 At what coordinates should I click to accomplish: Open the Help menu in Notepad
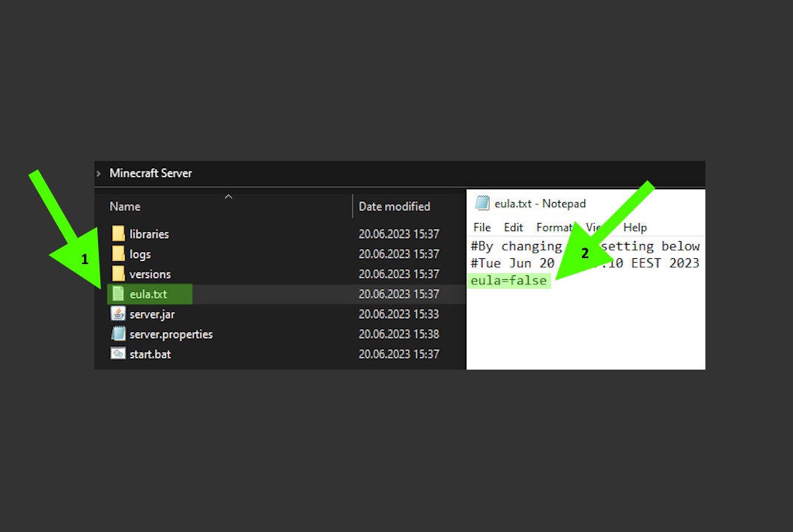click(x=635, y=227)
